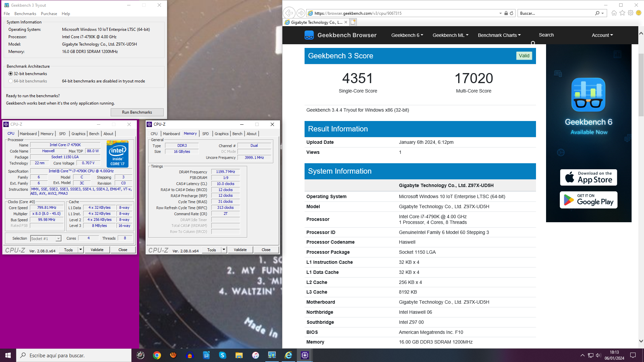The image size is (644, 362).
Task: Refresh the Geekbench browser page
Action: (512, 13)
